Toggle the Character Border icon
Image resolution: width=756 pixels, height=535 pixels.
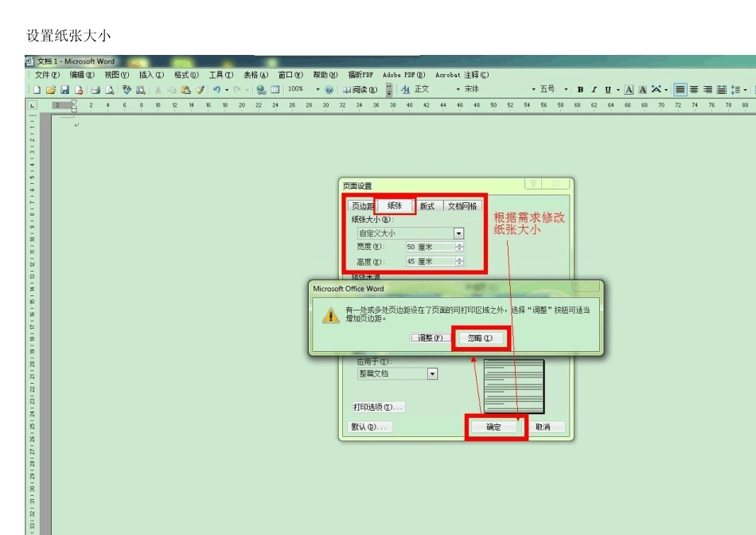pos(629,90)
